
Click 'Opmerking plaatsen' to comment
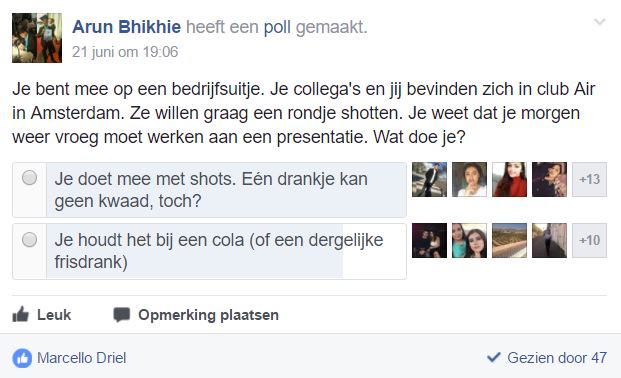click(208, 315)
